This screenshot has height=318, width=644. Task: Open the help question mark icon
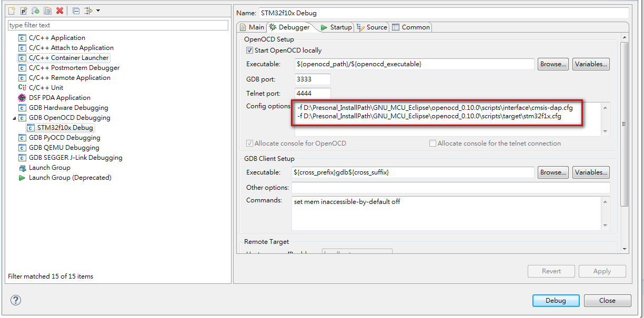(x=16, y=301)
